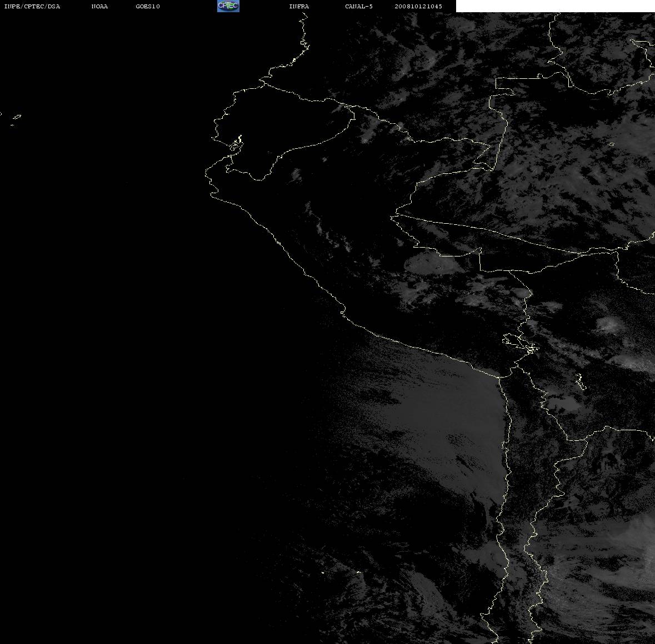
Task: Click the small white dots in the southern ocean
Action: tap(341, 572)
